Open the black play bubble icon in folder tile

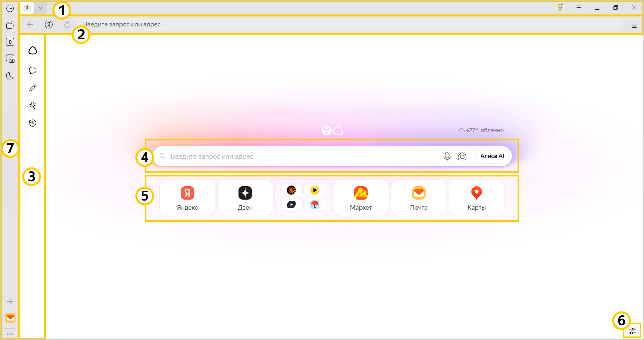pos(291,205)
